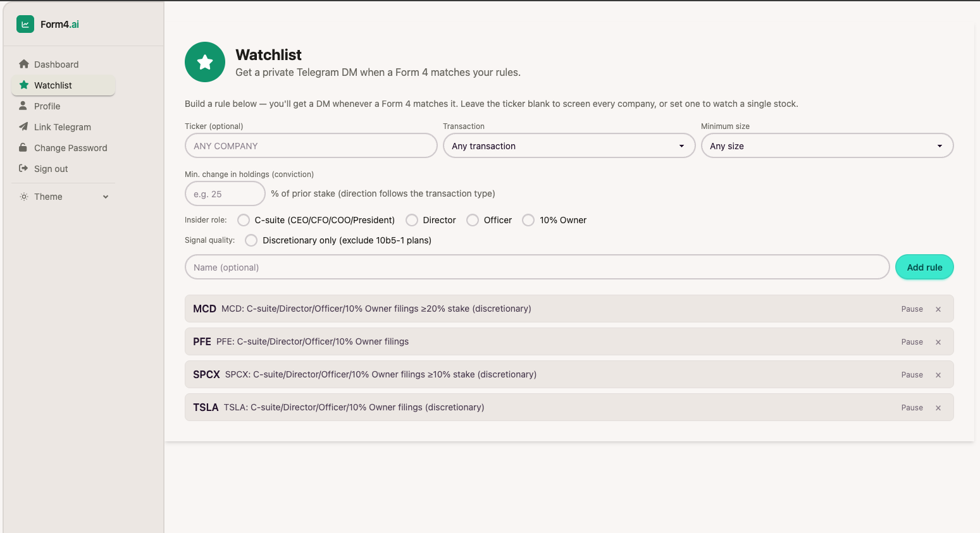The image size is (980, 533).
Task: Pause the TSLA rule
Action: 912,408
